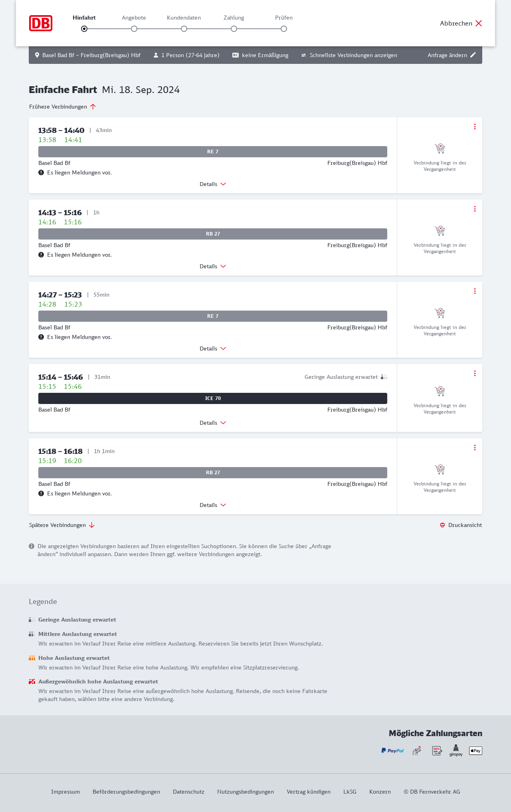Click the Apple Pay icon
The height and width of the screenshot is (812, 511).
click(x=475, y=751)
